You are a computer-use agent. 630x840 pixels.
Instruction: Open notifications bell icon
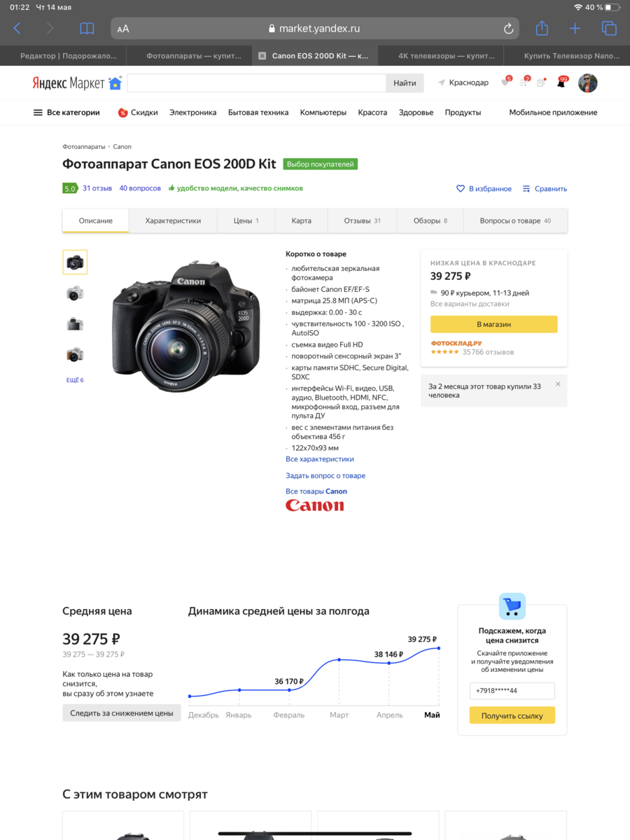(561, 83)
